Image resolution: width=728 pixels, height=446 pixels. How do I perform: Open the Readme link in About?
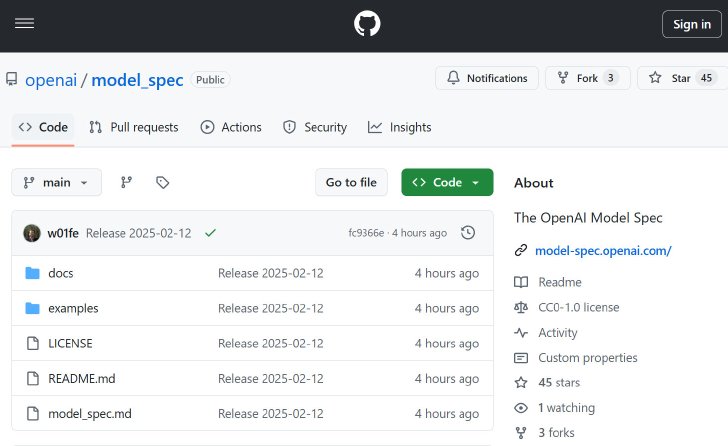click(x=560, y=282)
